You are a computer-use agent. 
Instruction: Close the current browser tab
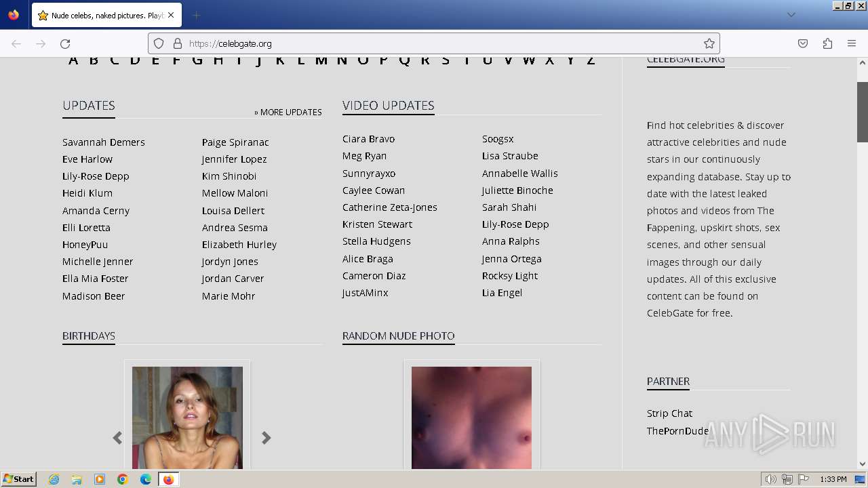point(171,15)
